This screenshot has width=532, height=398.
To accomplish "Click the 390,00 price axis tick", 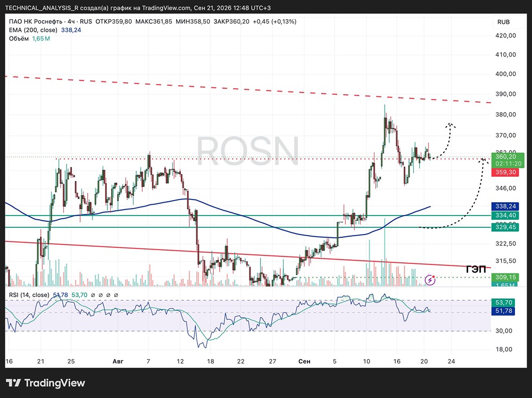I will tap(505, 94).
